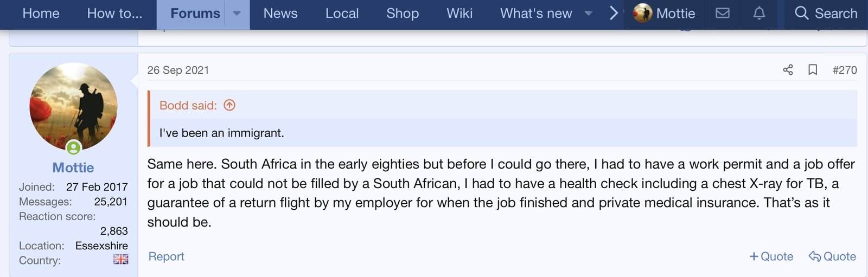Click the magnifying glass Search icon
The width and height of the screenshot is (868, 277).
[x=801, y=14]
